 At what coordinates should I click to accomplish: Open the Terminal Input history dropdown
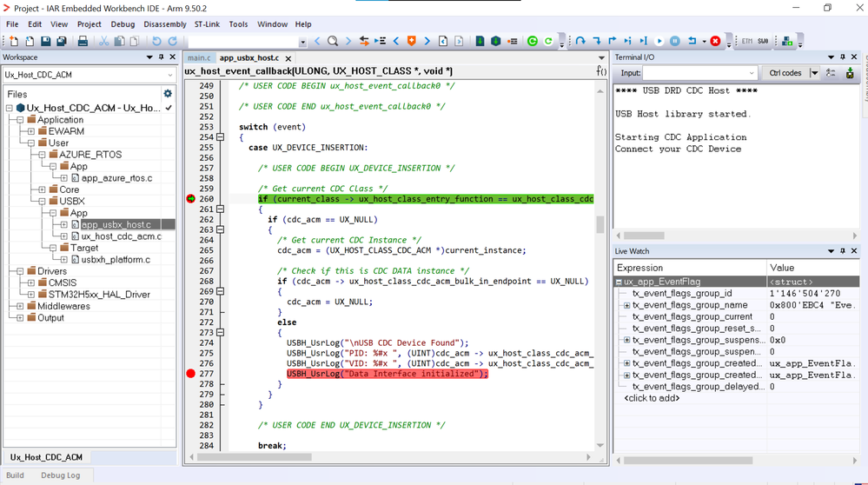pyautogui.click(x=752, y=73)
